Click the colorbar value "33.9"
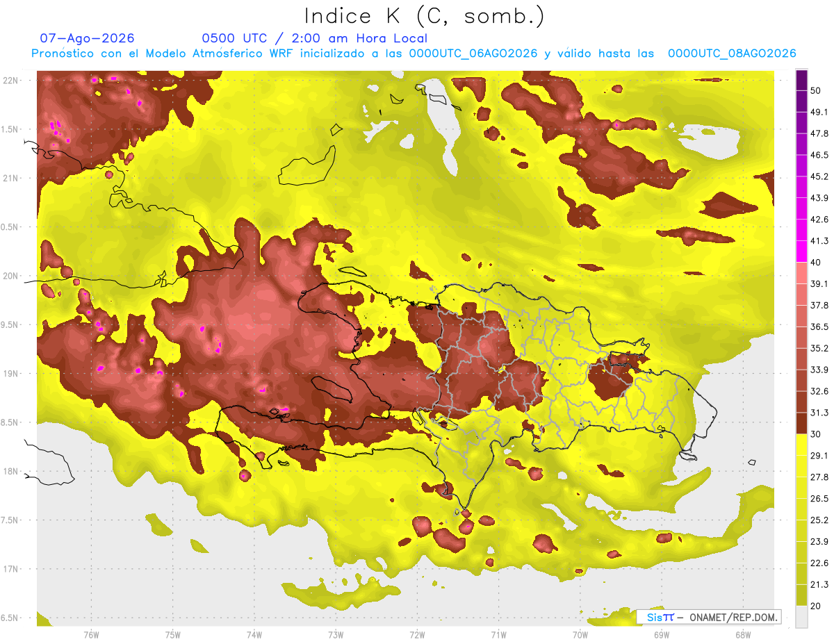The height and width of the screenshot is (644, 834). tap(819, 370)
